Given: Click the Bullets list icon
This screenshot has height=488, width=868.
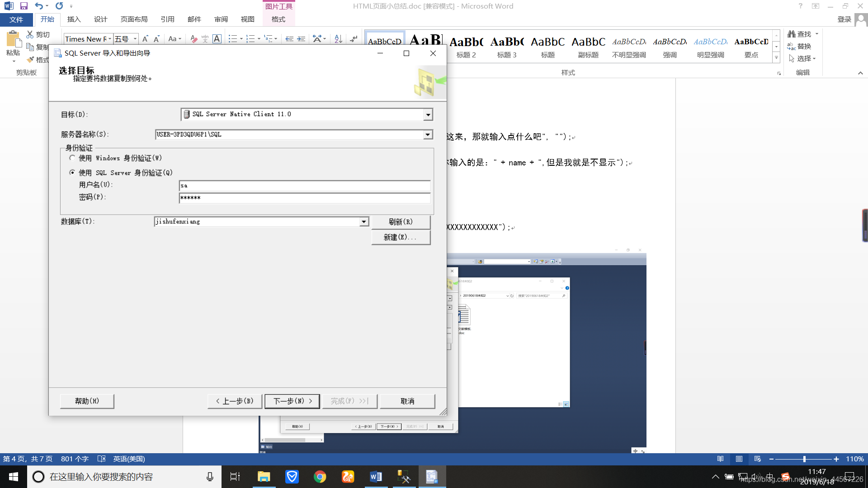Looking at the screenshot, I should (233, 39).
